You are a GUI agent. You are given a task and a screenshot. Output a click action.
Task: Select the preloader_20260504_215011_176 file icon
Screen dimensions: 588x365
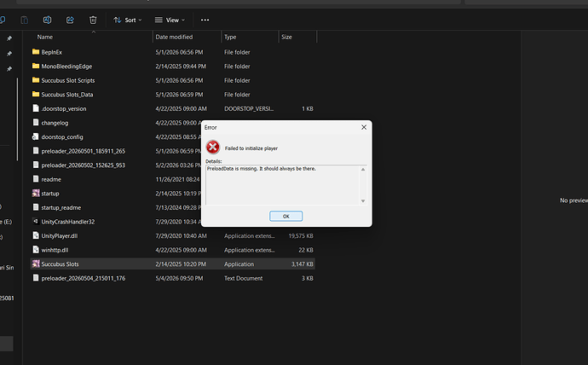[x=36, y=278]
